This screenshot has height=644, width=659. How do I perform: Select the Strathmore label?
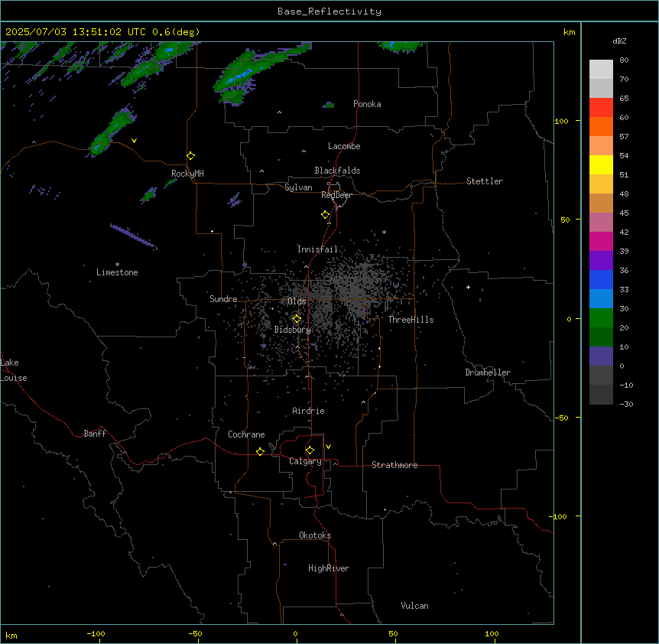(394, 465)
